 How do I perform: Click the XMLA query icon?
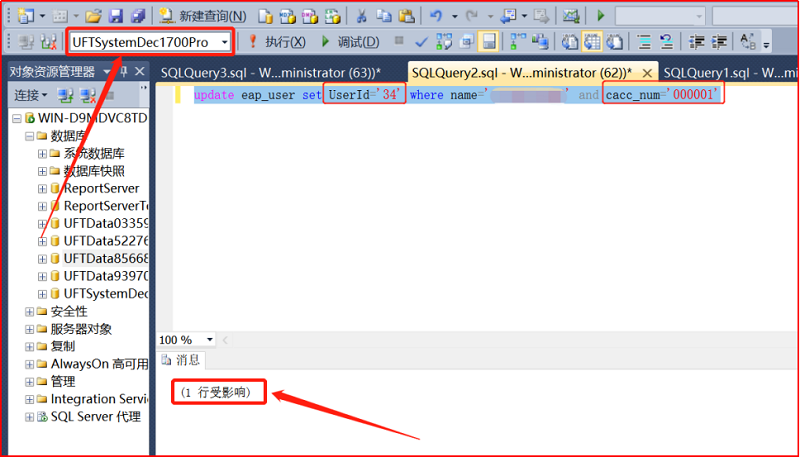point(333,16)
